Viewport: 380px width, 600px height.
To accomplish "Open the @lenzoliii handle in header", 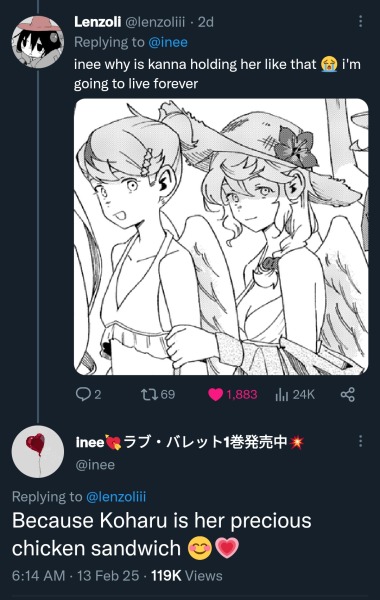I will [155, 22].
